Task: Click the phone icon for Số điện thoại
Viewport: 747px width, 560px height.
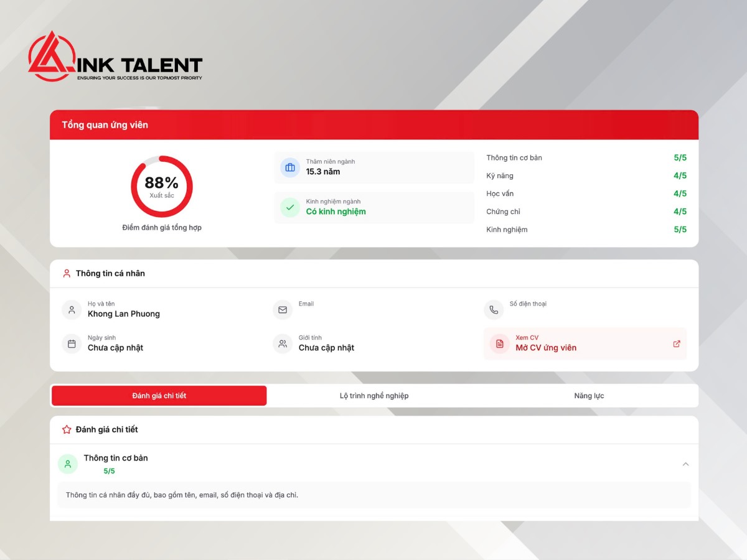Action: (x=494, y=309)
